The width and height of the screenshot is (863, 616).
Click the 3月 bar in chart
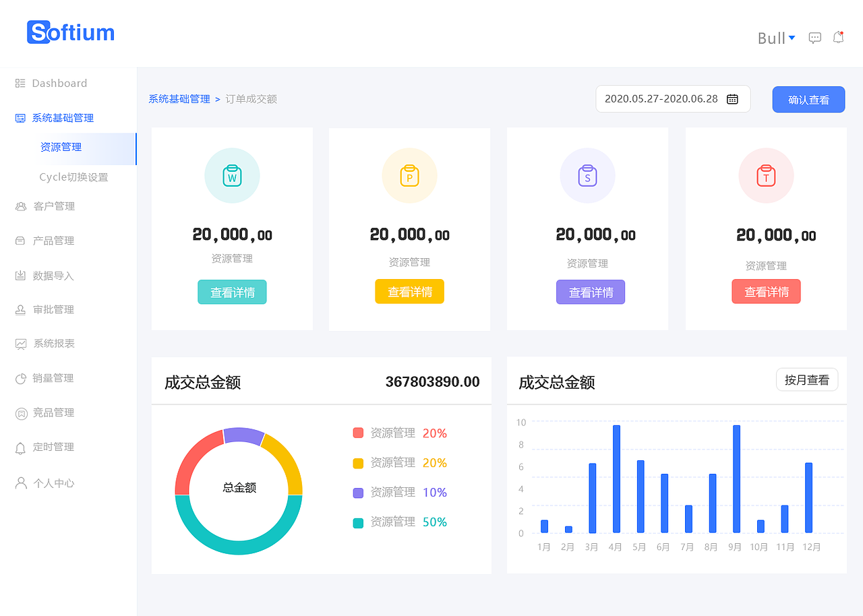[592, 498]
